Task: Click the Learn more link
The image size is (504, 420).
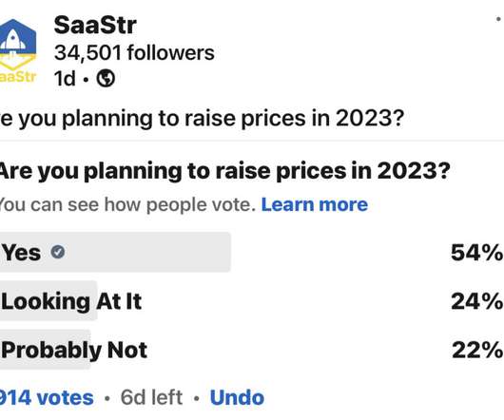Action: click(315, 204)
